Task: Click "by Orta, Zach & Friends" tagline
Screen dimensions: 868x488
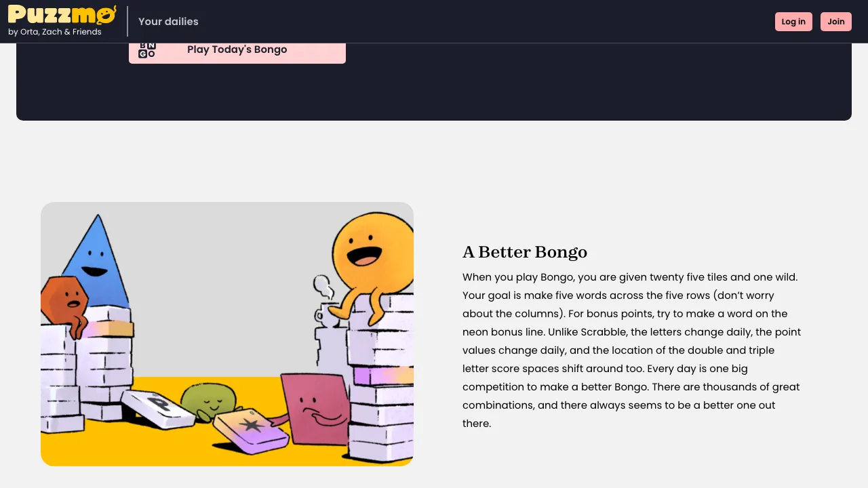Action: tap(55, 32)
